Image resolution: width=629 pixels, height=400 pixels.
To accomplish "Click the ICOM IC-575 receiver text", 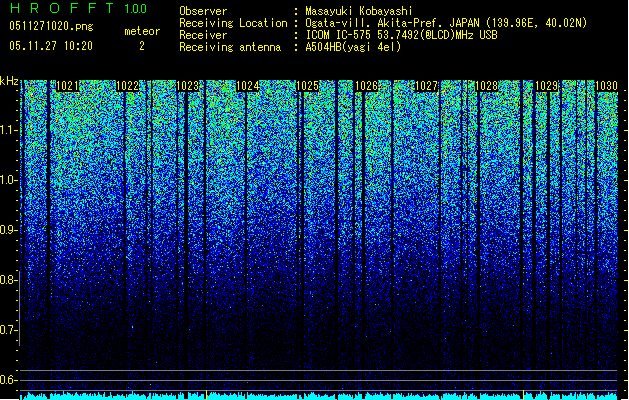I will tap(402, 35).
